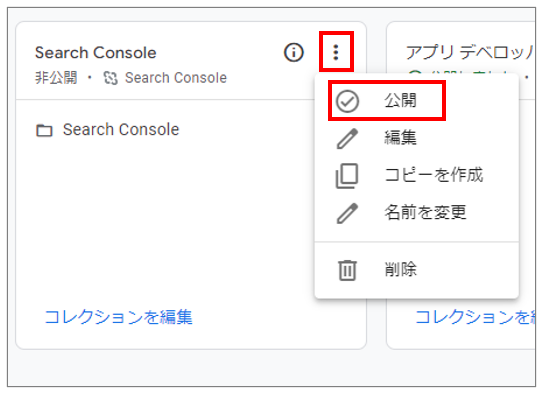This screenshot has height=396, width=545.
Task: Click the 非公開 status label
Action: (56, 78)
